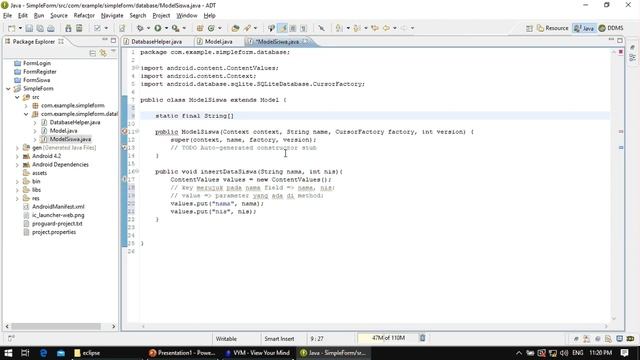Run garbage collector trash icon
This screenshot has height=360, width=640.
(x=422, y=338)
